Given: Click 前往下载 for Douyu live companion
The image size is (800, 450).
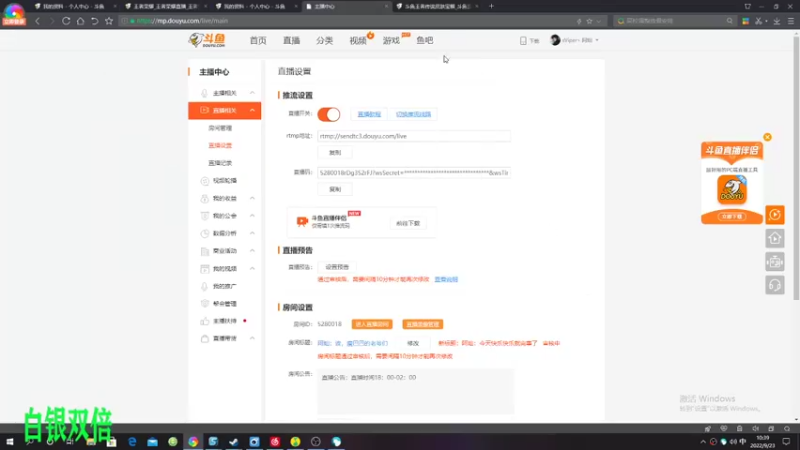Looking at the screenshot, I should [x=408, y=223].
